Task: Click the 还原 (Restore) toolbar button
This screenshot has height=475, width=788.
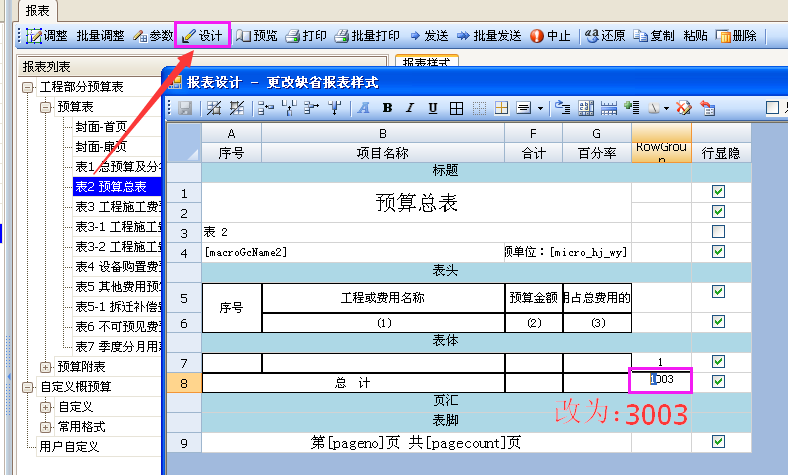Action: (x=604, y=36)
